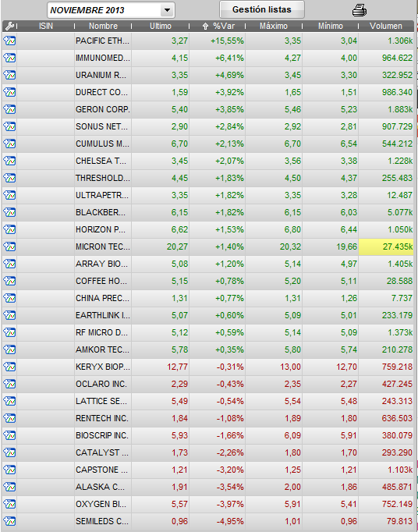Image resolution: width=418 pixels, height=532 pixels.
Task: Select the BLACKBER... stock name
Action: coord(101,212)
